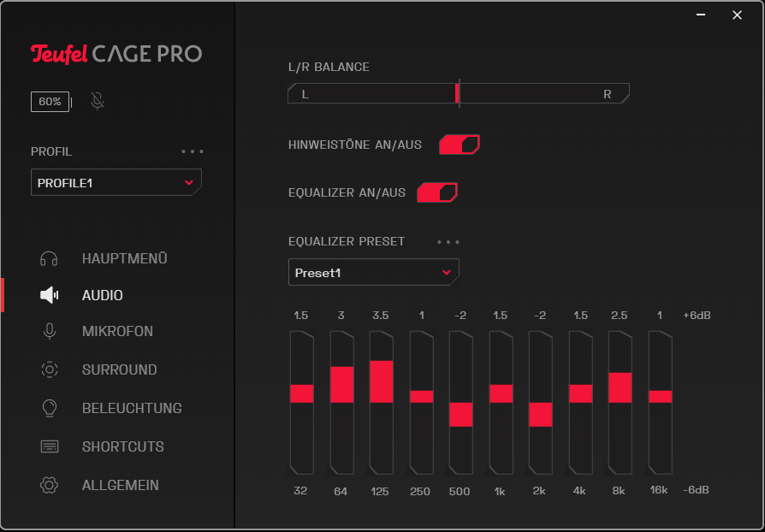Open the Shortcuts page

click(123, 446)
